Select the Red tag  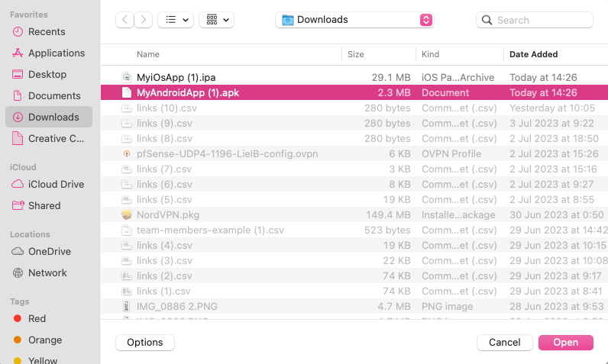37,319
